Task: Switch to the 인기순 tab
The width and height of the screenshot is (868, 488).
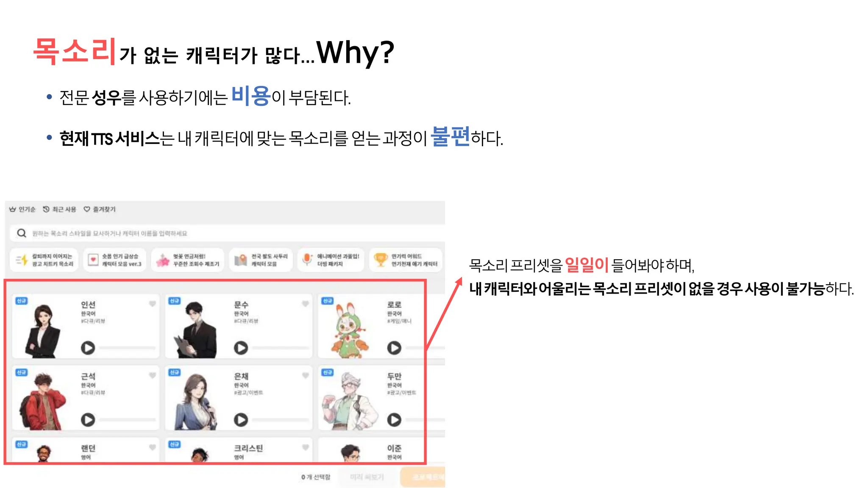Action: pos(22,209)
